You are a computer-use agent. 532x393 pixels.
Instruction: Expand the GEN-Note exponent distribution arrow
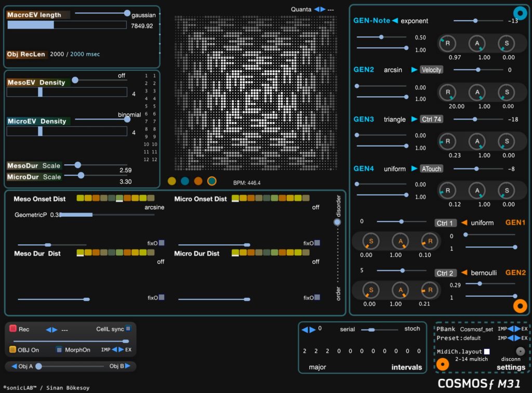[x=395, y=21]
